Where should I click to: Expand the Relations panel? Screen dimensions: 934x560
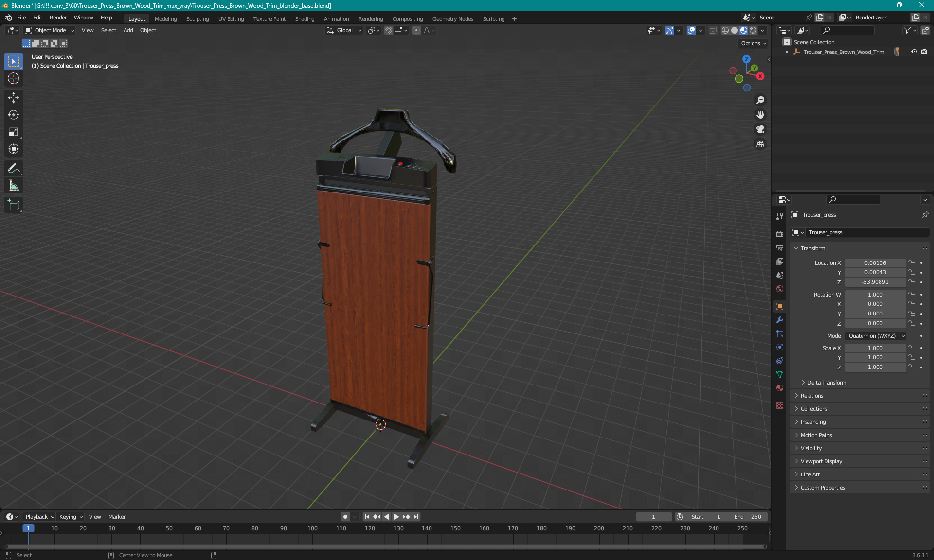811,396
